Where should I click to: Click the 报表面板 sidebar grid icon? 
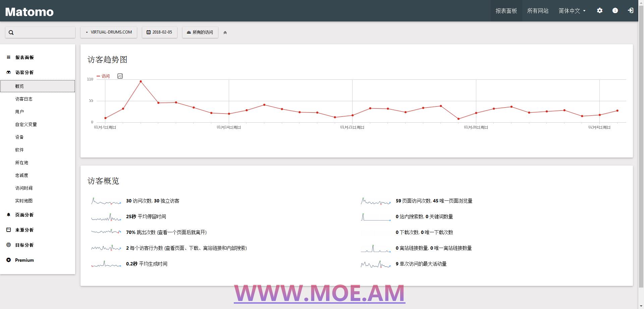click(x=9, y=57)
